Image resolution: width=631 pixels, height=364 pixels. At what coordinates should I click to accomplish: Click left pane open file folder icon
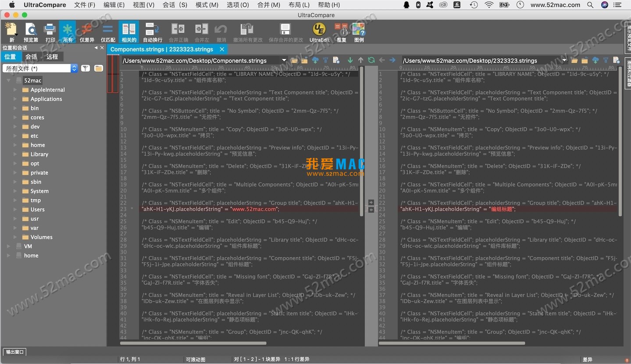coord(294,61)
